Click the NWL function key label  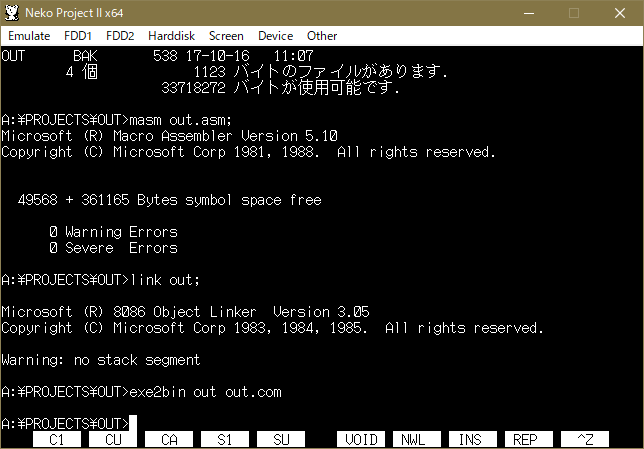coord(417,440)
